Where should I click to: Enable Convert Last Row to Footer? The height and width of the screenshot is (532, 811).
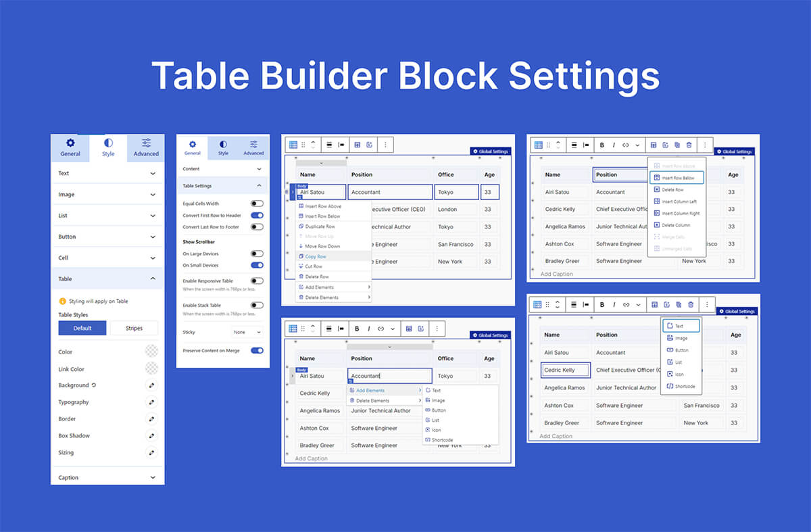click(x=257, y=227)
